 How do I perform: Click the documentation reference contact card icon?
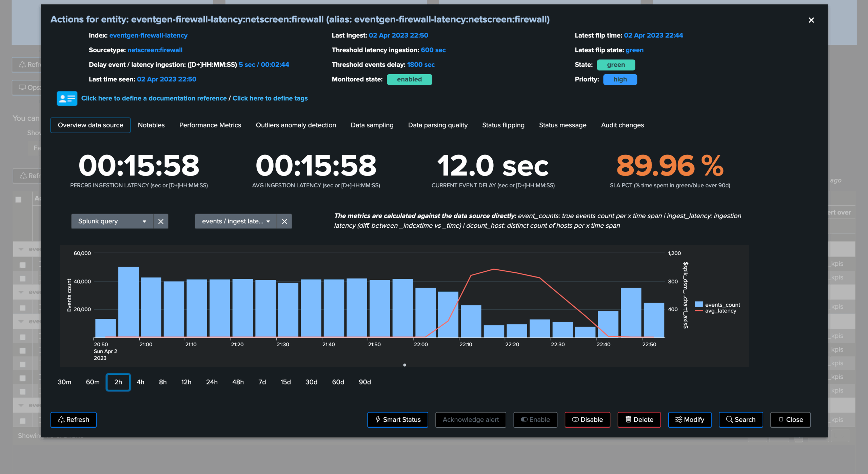[66, 98]
